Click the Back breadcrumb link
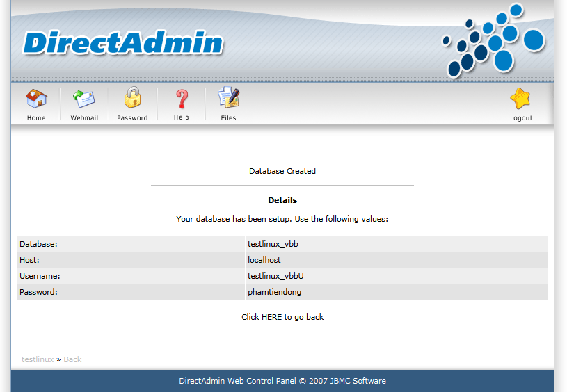 72,359
